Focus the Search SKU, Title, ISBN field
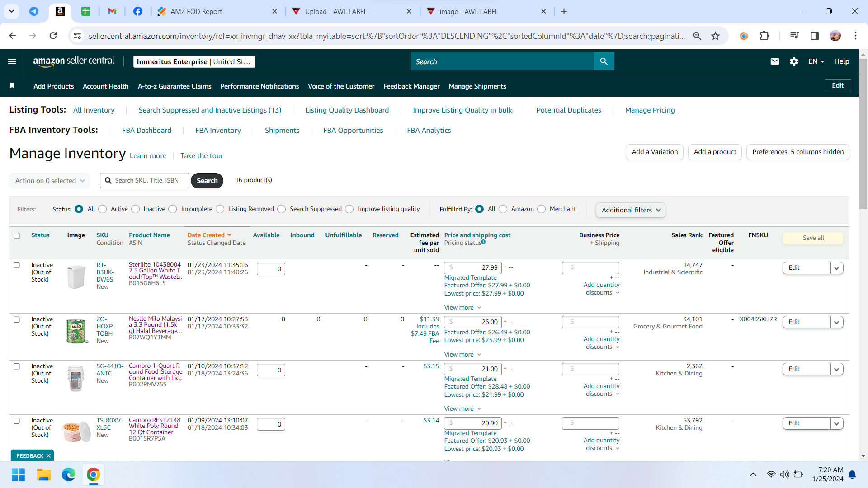Image resolution: width=868 pixels, height=488 pixels. click(x=145, y=180)
